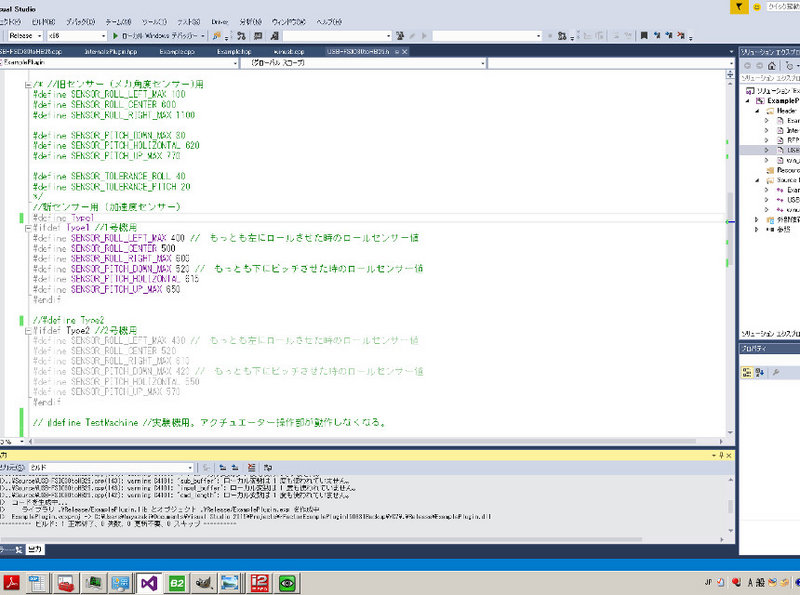Start the Local Windows Debugger
The width and height of the screenshot is (800, 595).
[155, 36]
